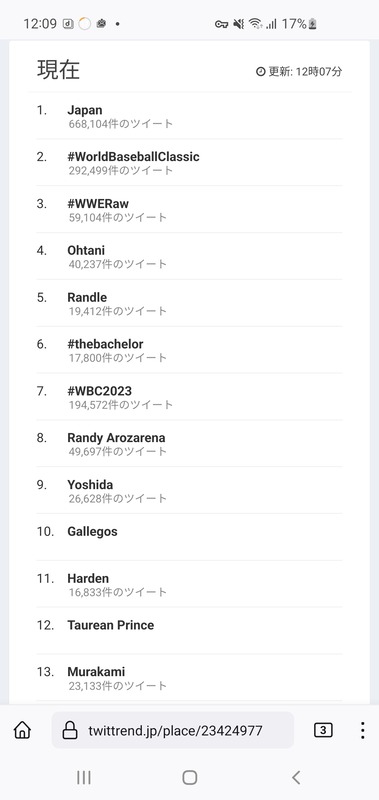
Task: Tap the battery indicator in status bar
Action: pos(312,23)
